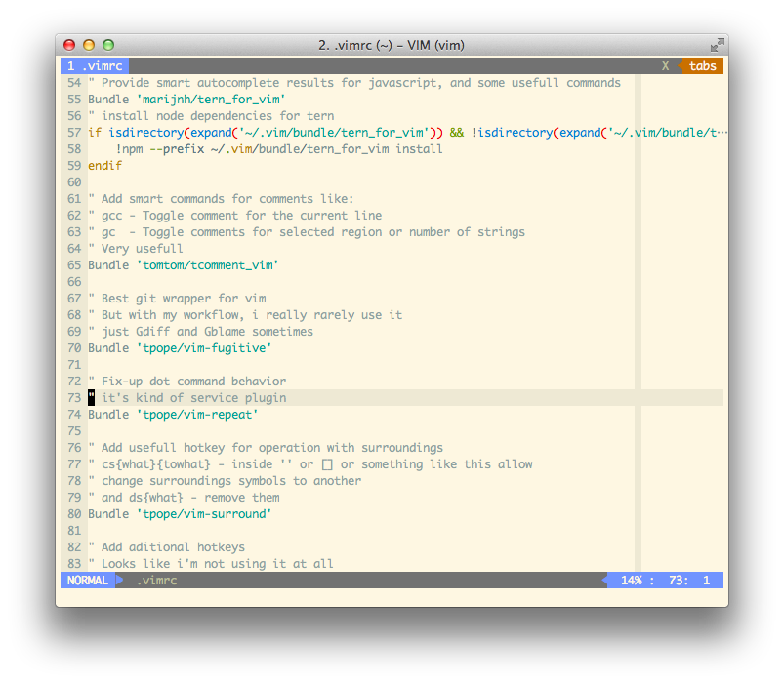Click the !npm --prefix command line
Image resolution: width=784 pixels, height=684 pixels.
pyautogui.click(x=279, y=149)
